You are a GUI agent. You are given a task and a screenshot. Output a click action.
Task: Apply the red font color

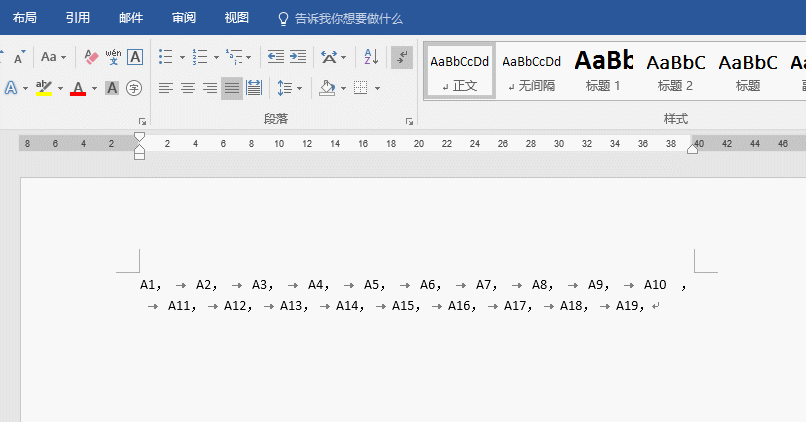point(78,89)
